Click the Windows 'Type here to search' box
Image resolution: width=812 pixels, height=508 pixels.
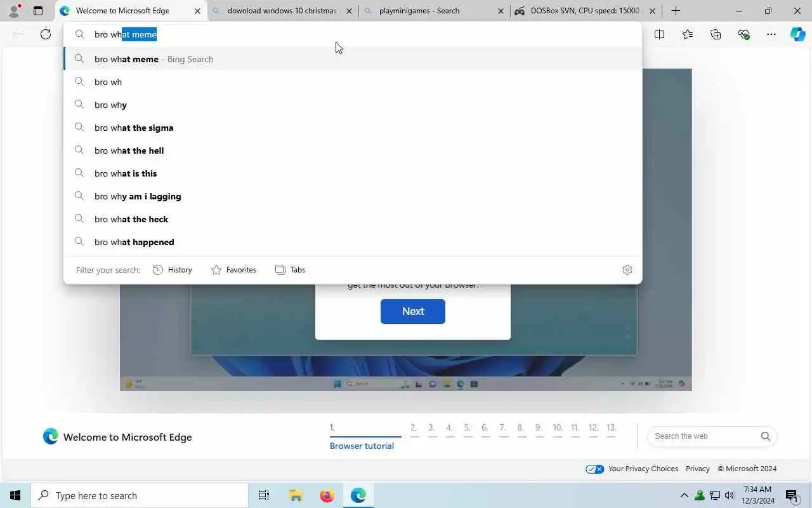click(140, 495)
